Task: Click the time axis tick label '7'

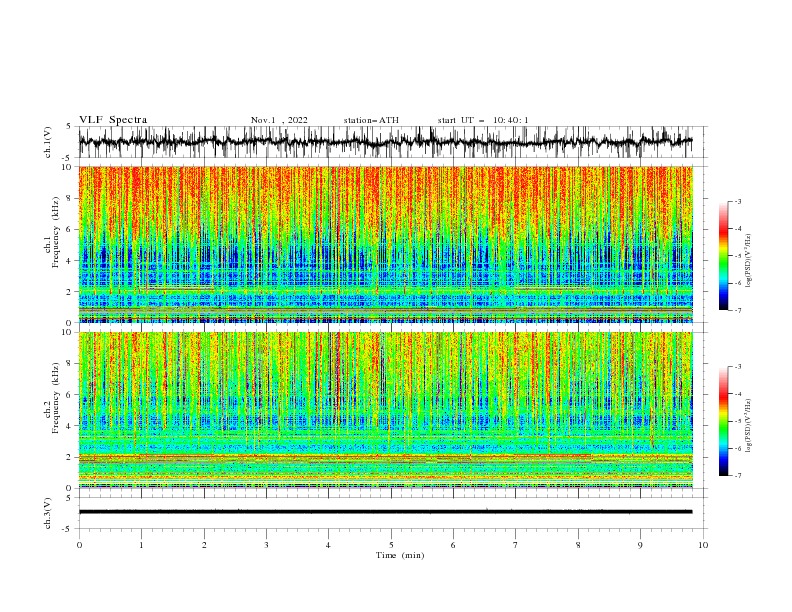Action: pos(515,545)
